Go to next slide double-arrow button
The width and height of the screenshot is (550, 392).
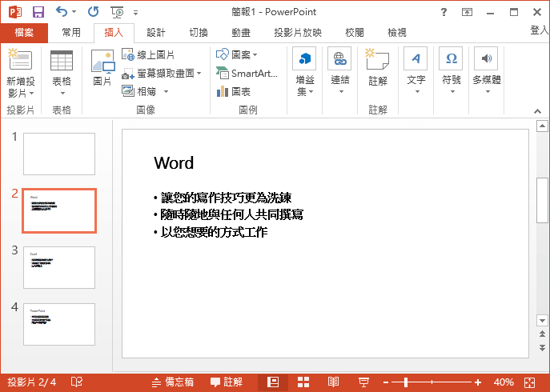[542, 347]
